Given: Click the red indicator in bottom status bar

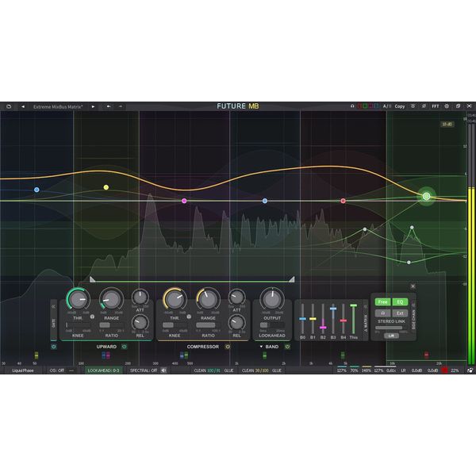Looking at the screenshot, I should 443,370.
